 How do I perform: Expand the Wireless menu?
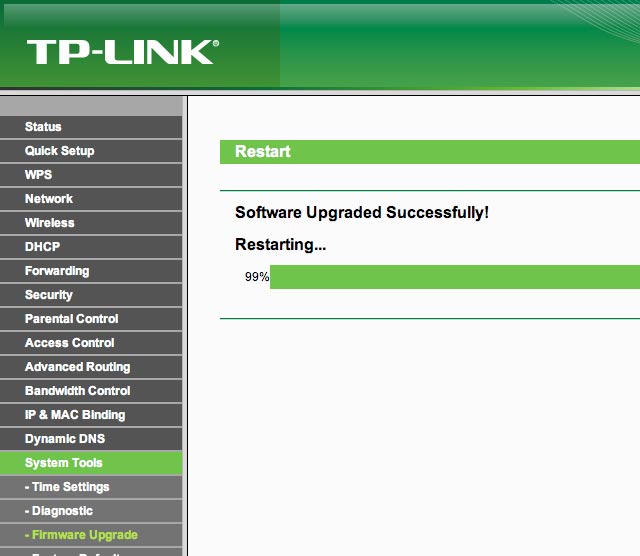tap(50, 223)
